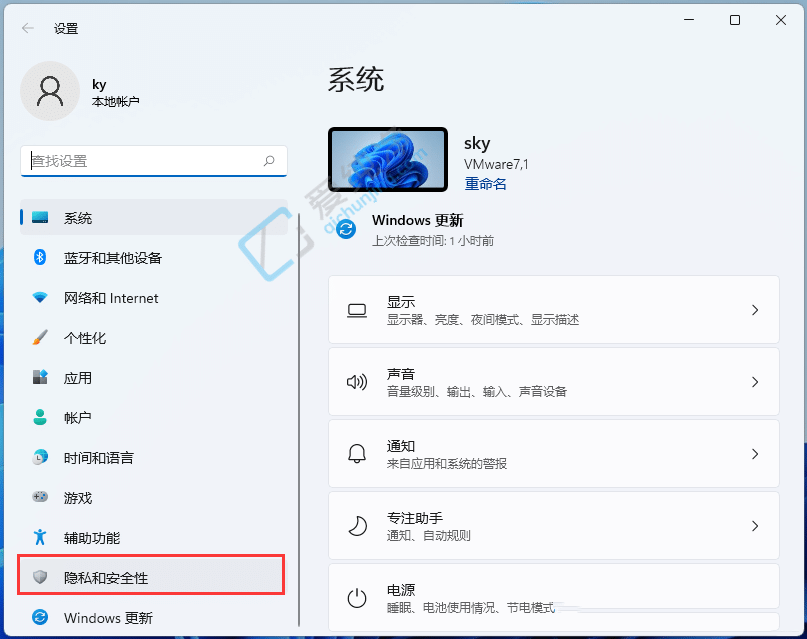Expand 专注助手 settings via its chevron

tap(755, 526)
